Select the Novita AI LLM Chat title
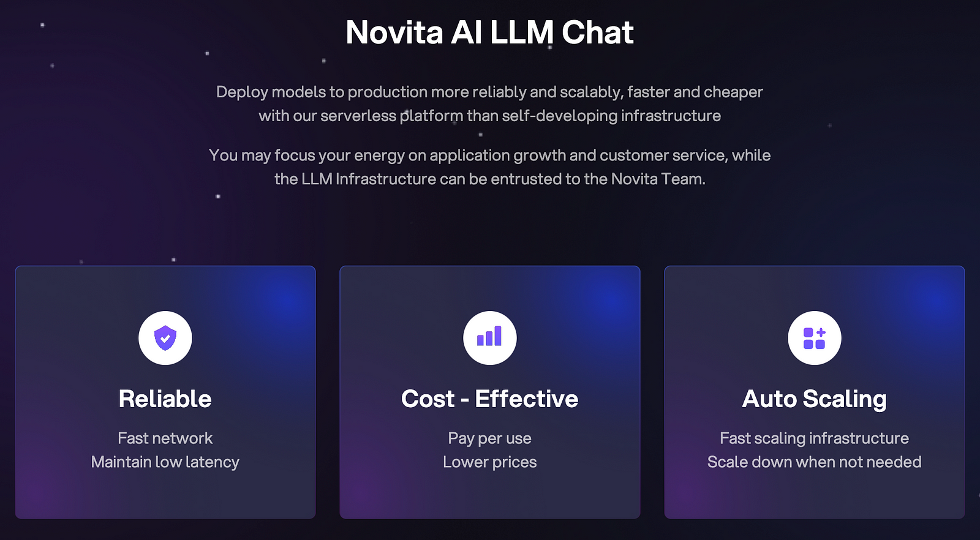Viewport: 980px width, 540px height. 489,32
